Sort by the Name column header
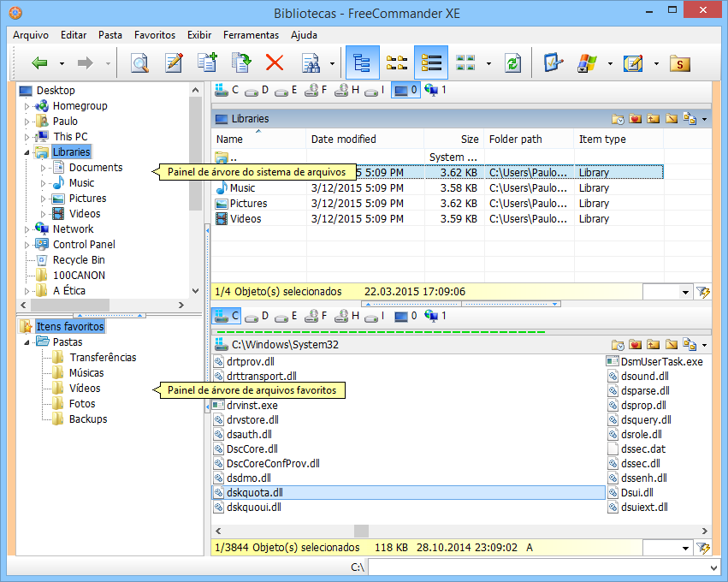Screen dimensions: 728x582 tap(258, 140)
